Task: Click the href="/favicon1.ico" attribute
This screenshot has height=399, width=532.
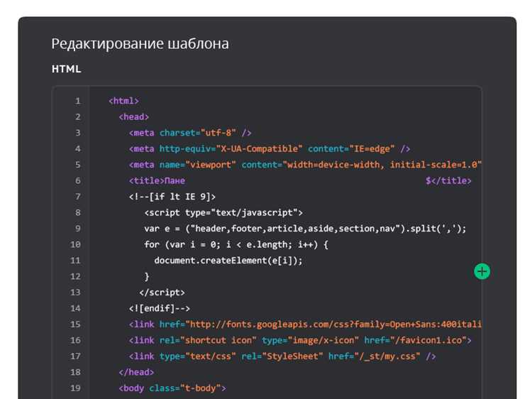Action: [x=415, y=340]
